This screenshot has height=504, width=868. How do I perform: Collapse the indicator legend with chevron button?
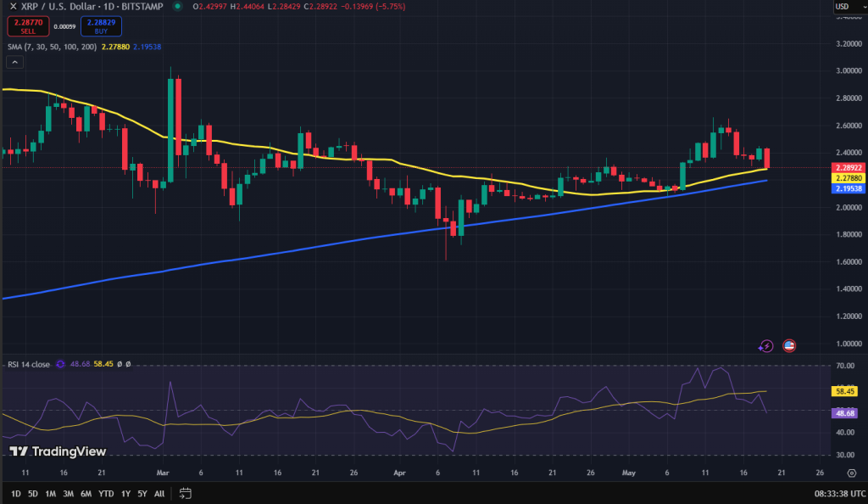coord(15,63)
